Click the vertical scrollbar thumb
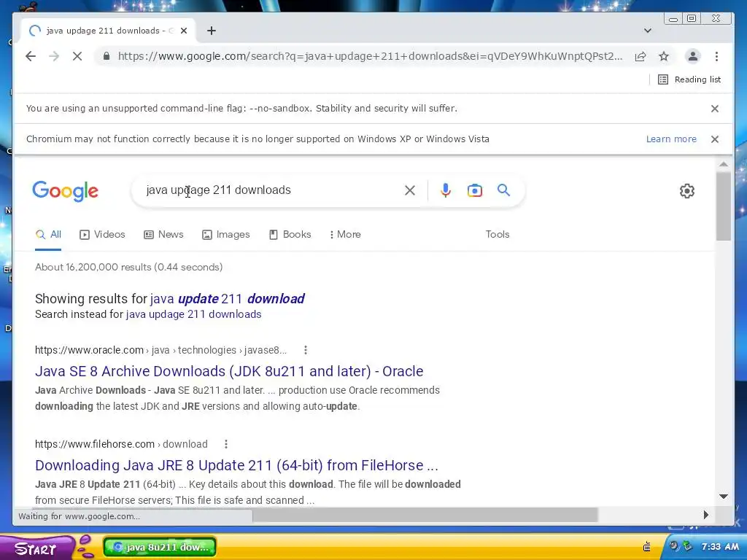This screenshot has height=560, width=747. [x=723, y=206]
